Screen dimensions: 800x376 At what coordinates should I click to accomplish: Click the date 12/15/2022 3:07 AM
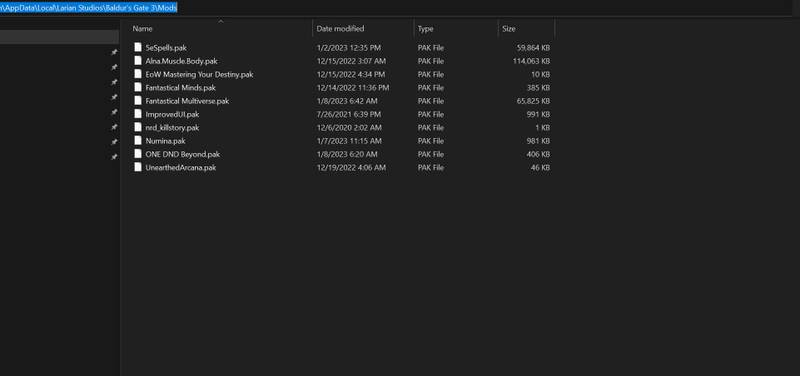tap(351, 61)
